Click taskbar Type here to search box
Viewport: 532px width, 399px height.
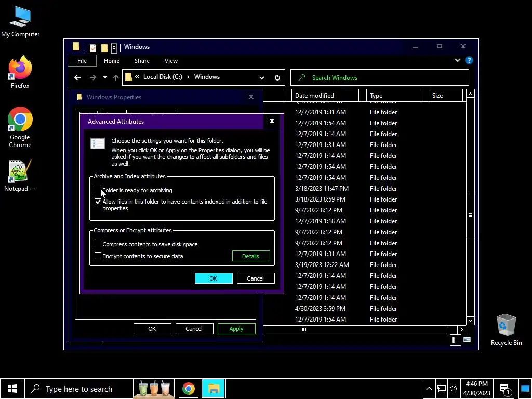pos(79,389)
